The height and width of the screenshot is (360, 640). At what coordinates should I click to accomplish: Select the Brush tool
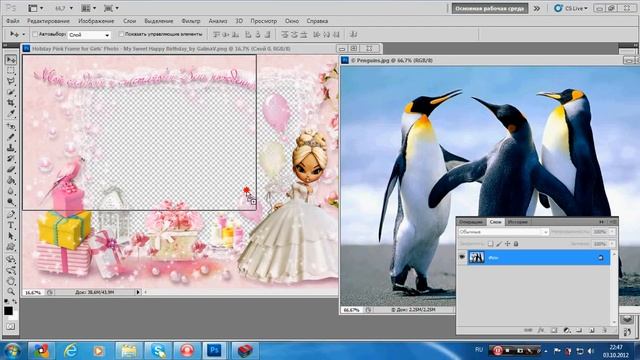(11, 137)
